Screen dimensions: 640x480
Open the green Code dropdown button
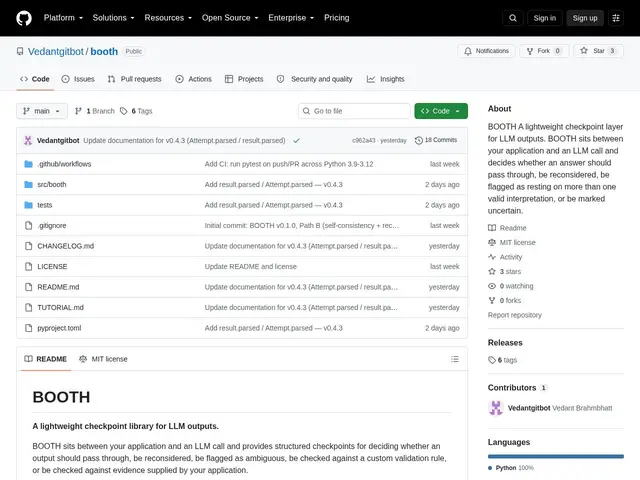tap(441, 111)
